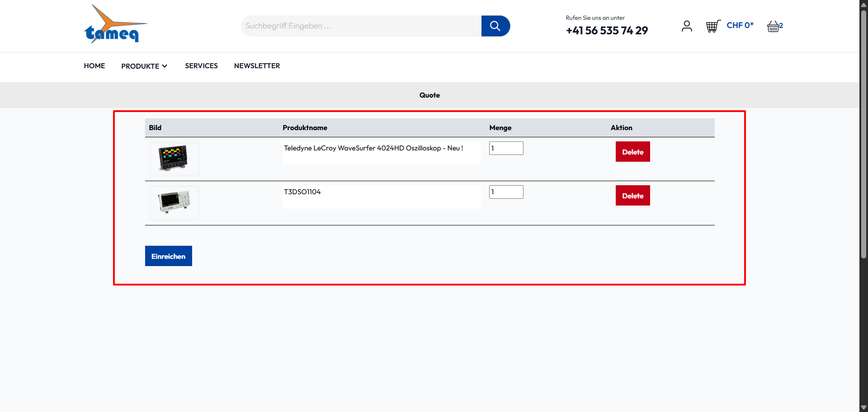Viewport: 868px width, 412px height.
Task: Click the CHF 0* cart total
Action: 740,25
